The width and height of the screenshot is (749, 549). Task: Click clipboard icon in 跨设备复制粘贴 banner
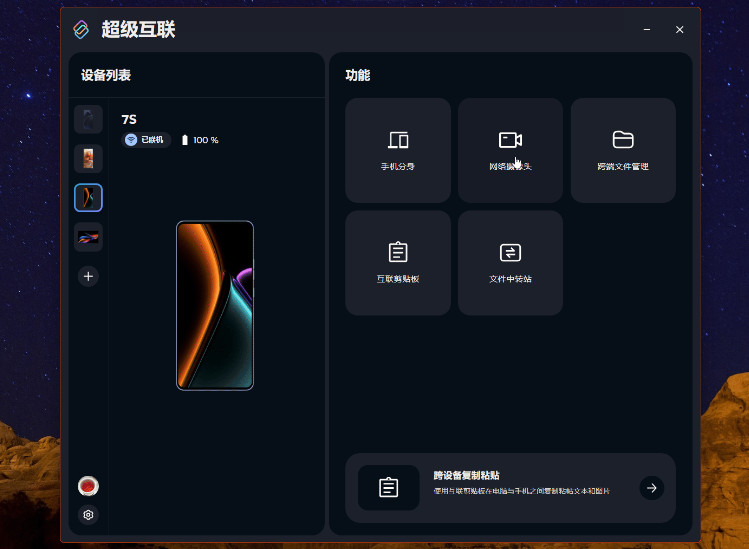(x=388, y=488)
